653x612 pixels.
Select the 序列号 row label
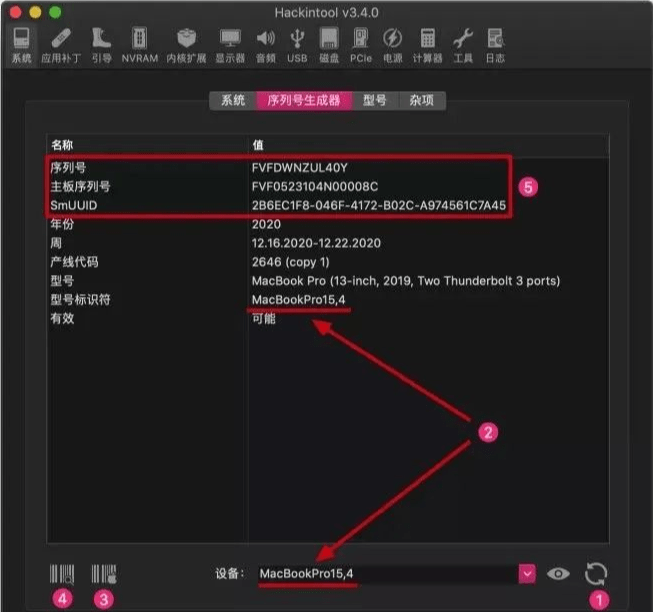(x=68, y=168)
